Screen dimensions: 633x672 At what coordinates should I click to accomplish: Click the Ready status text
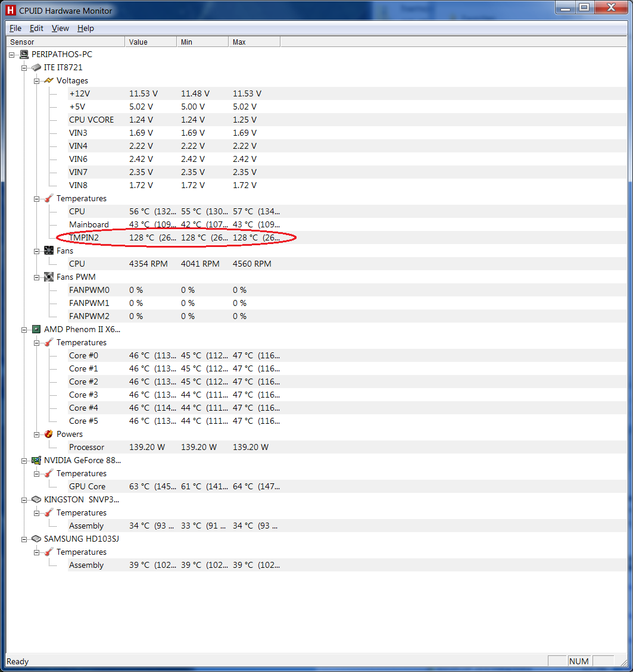coord(18,661)
